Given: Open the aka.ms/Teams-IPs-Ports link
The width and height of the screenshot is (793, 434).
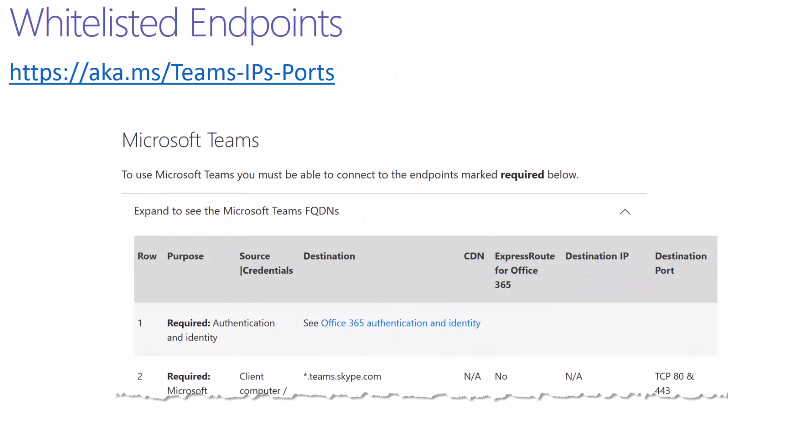Looking at the screenshot, I should (172, 72).
